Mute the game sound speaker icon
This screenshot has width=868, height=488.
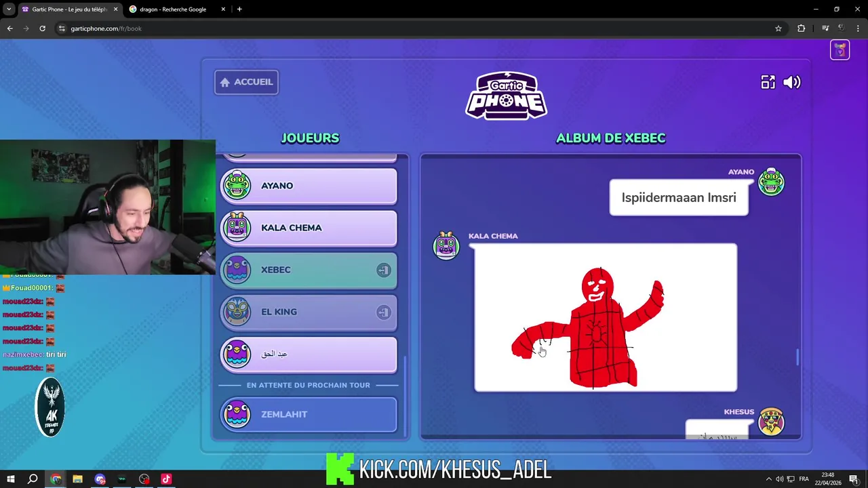[x=792, y=82]
